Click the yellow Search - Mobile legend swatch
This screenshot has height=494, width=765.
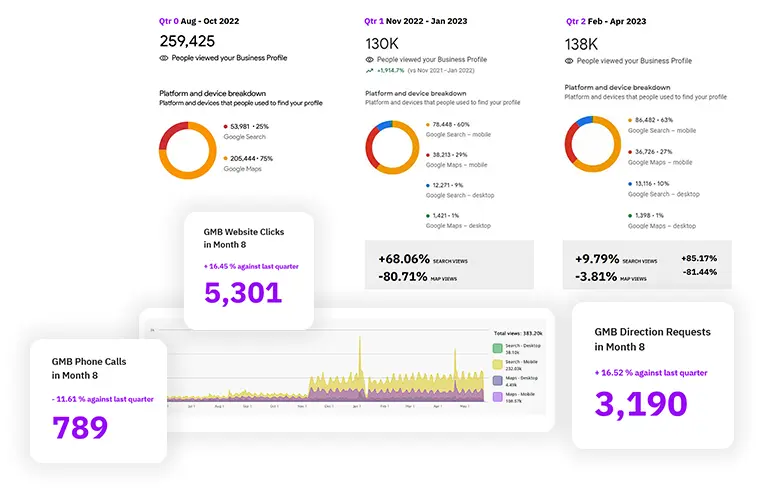(x=497, y=364)
